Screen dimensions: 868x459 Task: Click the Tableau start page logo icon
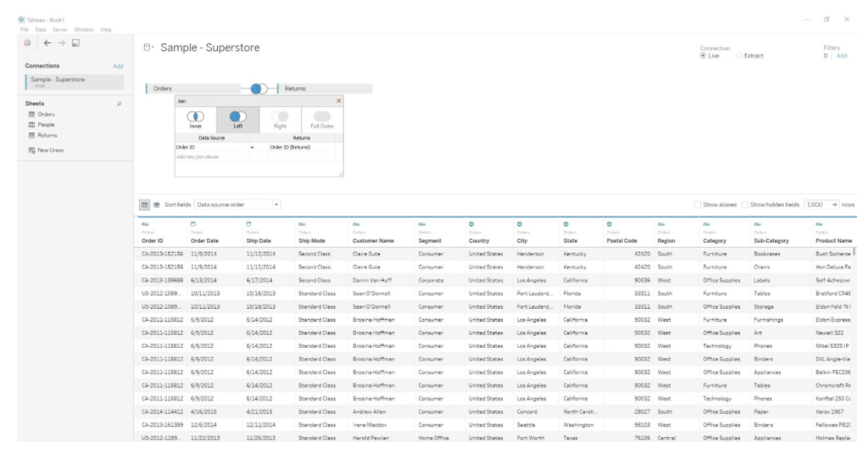tap(28, 43)
